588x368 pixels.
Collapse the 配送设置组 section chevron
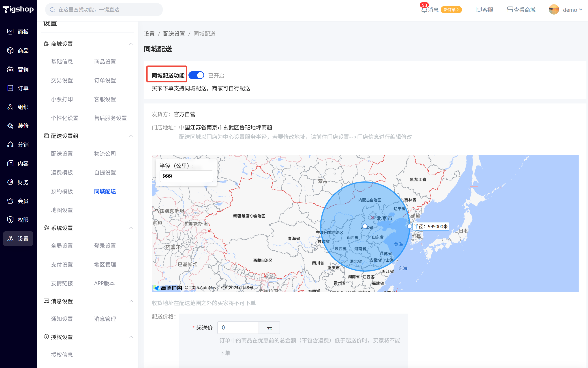(x=131, y=136)
